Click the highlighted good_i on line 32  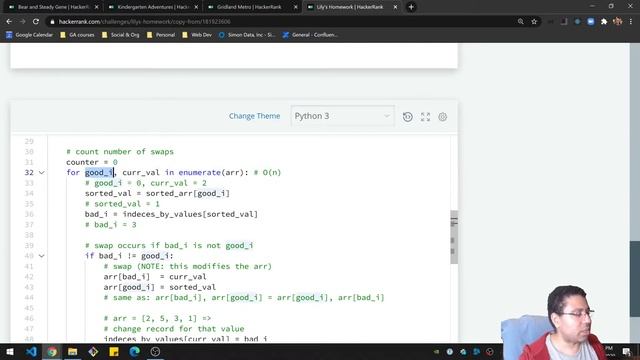point(99,173)
